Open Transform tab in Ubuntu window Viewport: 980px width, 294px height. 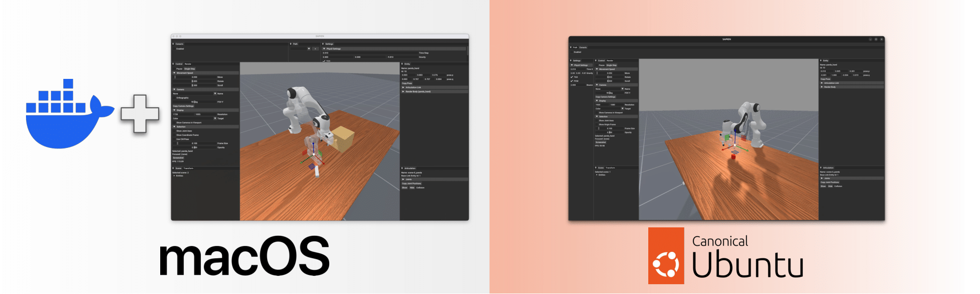610,168
